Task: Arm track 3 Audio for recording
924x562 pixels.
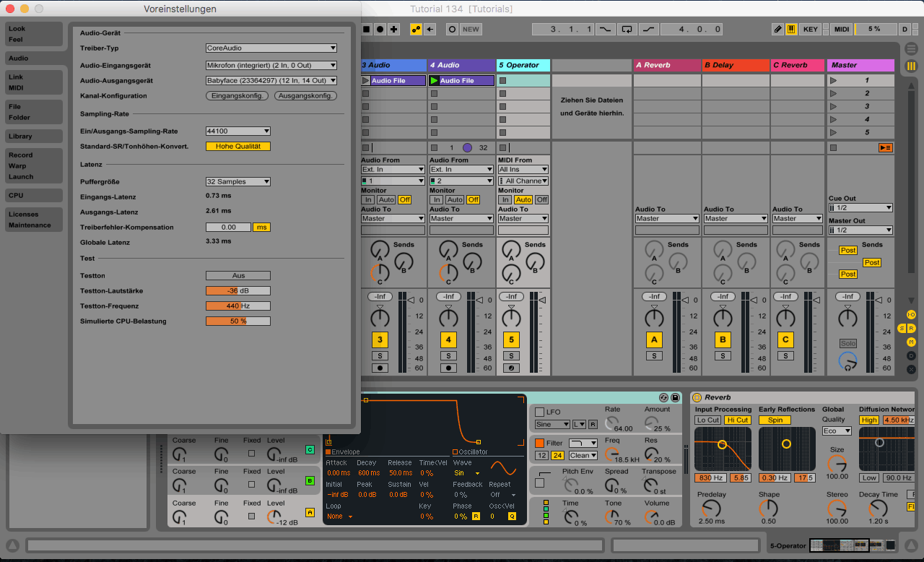Action: tap(380, 368)
